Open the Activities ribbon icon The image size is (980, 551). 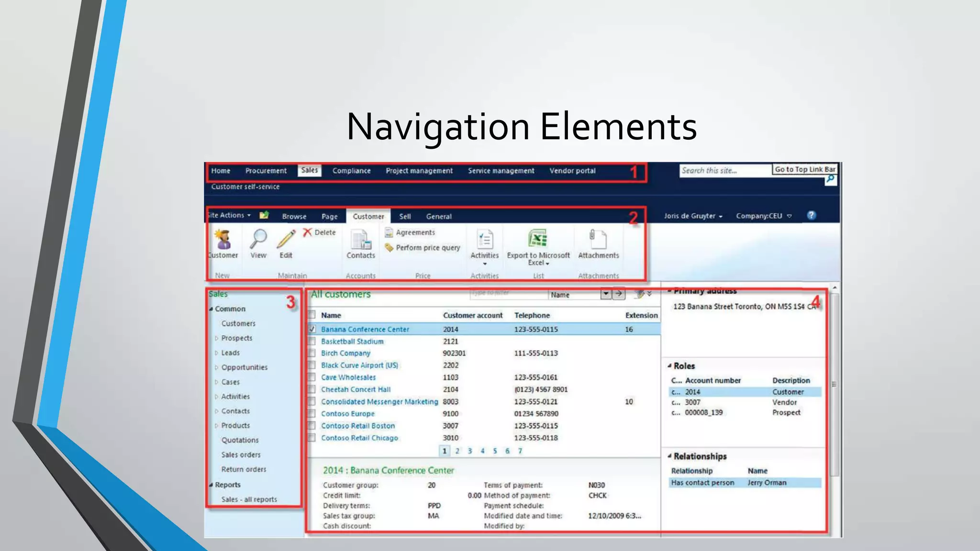click(x=485, y=239)
